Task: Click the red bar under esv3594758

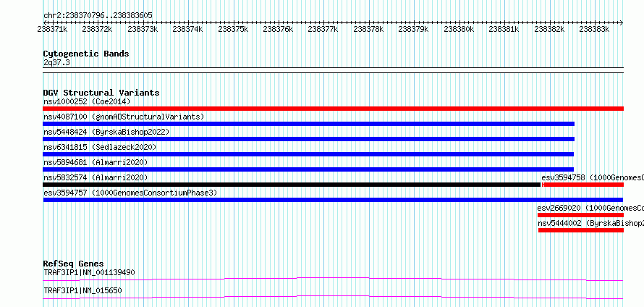Action: tap(582, 185)
